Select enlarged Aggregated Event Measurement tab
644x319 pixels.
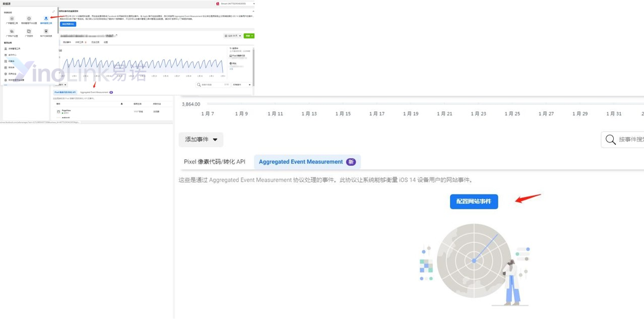coord(307,162)
